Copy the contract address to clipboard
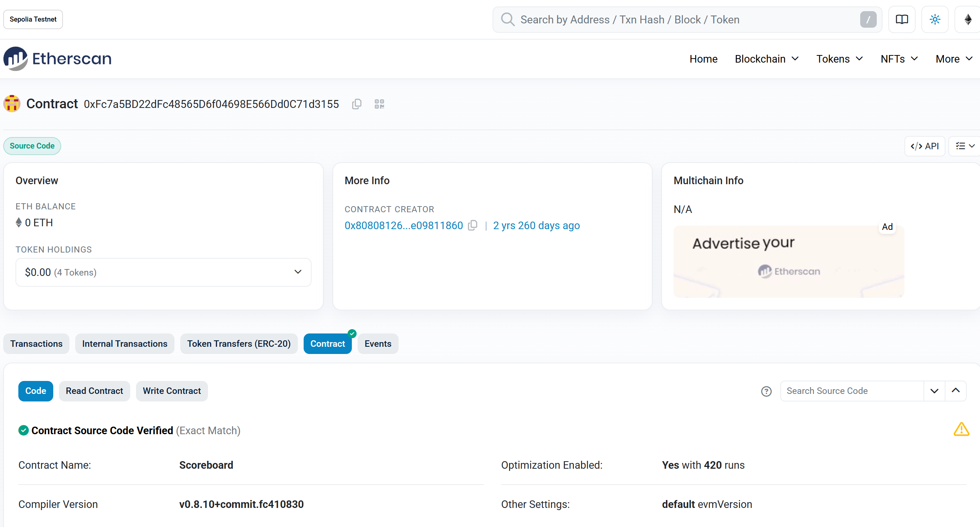The width and height of the screenshot is (980, 527). [x=357, y=104]
